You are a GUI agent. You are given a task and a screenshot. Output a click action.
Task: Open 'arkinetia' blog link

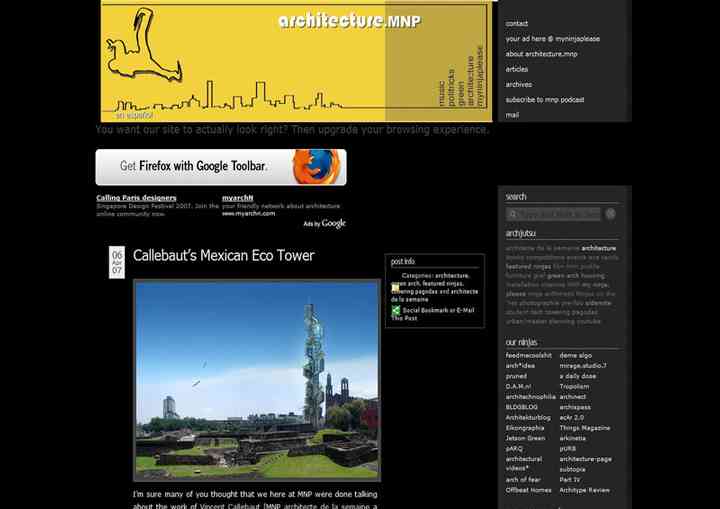pyautogui.click(x=572, y=438)
